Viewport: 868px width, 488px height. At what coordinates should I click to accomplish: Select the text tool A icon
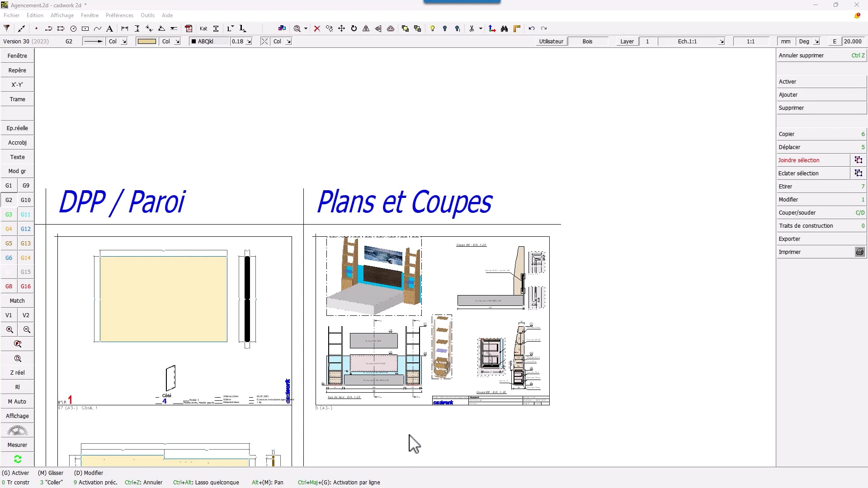pos(109,28)
